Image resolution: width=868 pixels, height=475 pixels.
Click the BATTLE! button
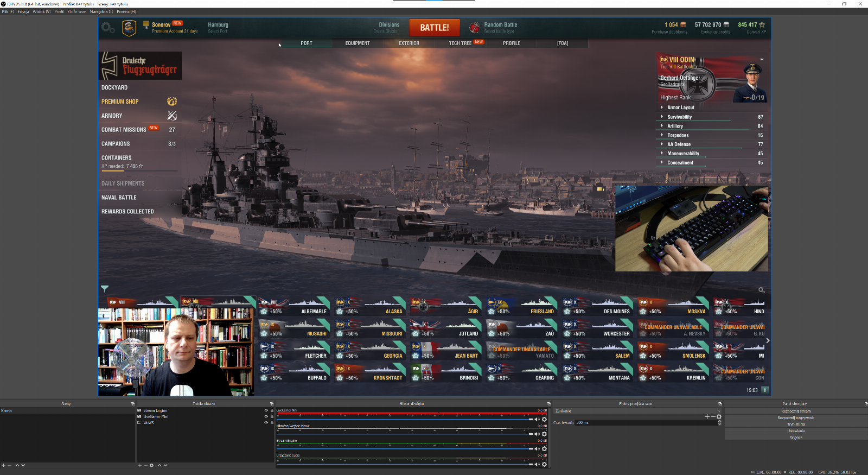pos(435,28)
